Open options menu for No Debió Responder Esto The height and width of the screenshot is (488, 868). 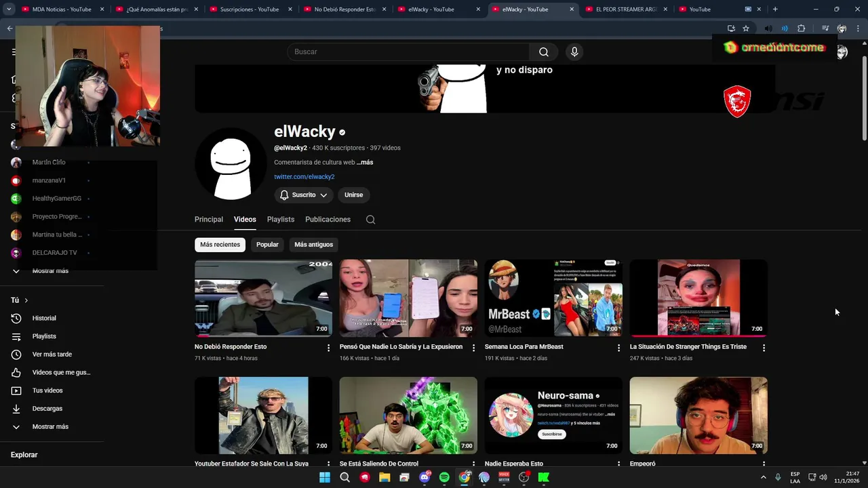[x=328, y=348]
